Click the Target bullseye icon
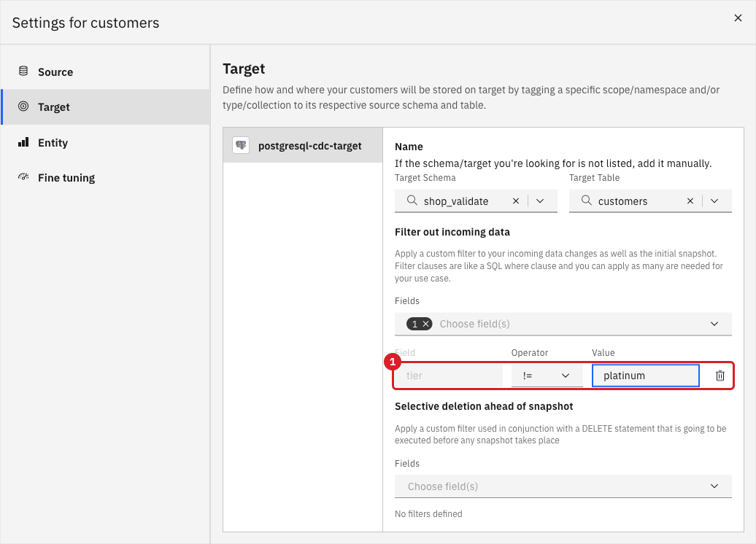Viewport: 756px width, 544px height. point(23,106)
